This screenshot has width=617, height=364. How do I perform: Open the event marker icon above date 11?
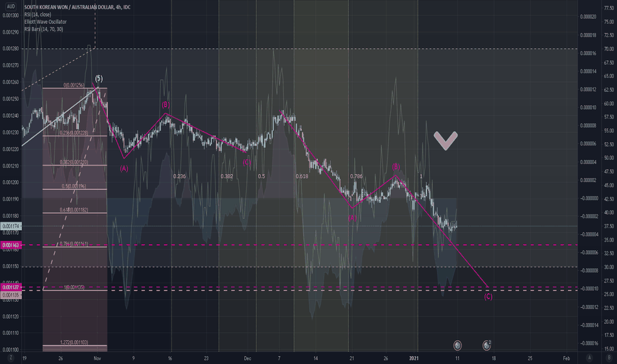coord(457,345)
